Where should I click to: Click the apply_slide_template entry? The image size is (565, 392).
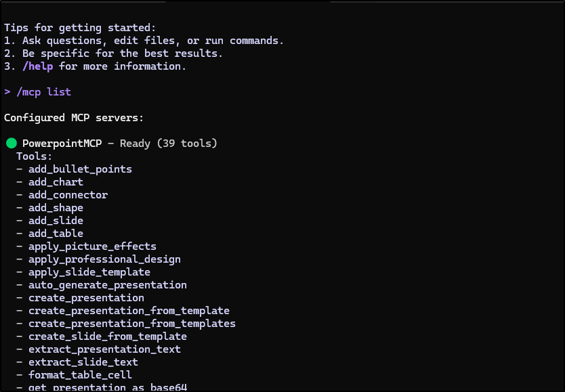tap(89, 272)
